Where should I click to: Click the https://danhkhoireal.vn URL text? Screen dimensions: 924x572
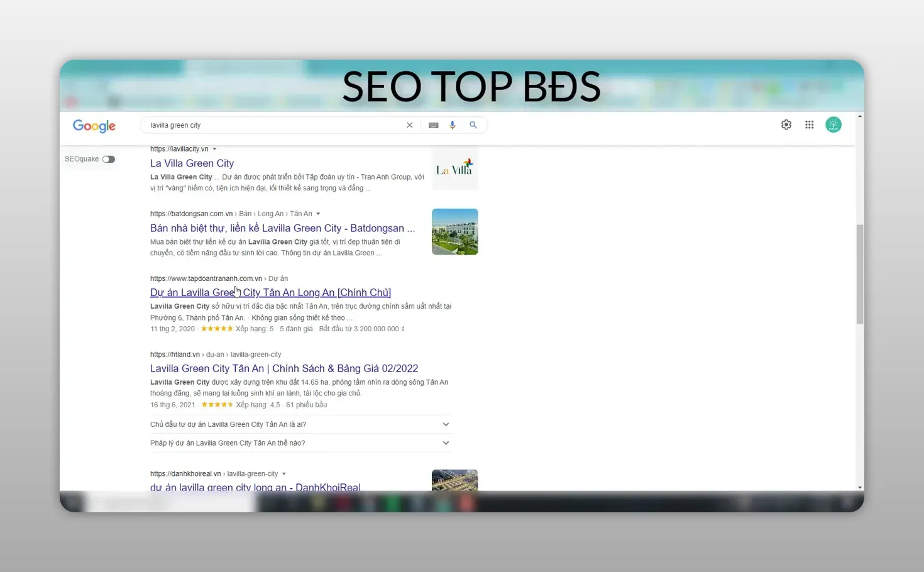(x=185, y=474)
